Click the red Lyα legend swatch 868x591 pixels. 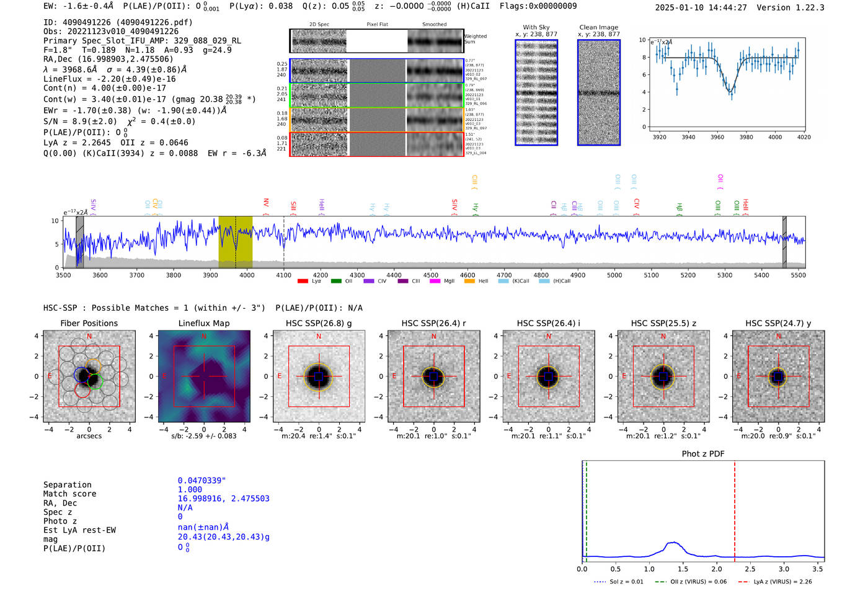(x=303, y=282)
